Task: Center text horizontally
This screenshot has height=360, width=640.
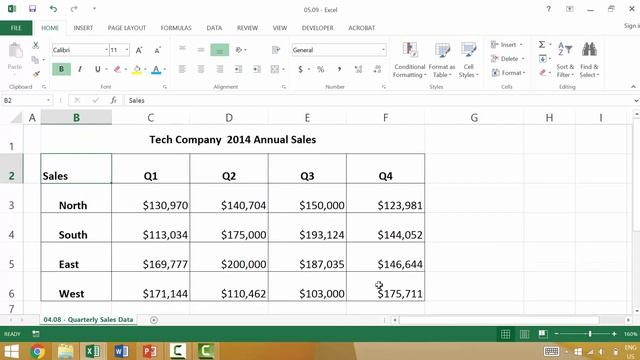Action: click(201, 69)
